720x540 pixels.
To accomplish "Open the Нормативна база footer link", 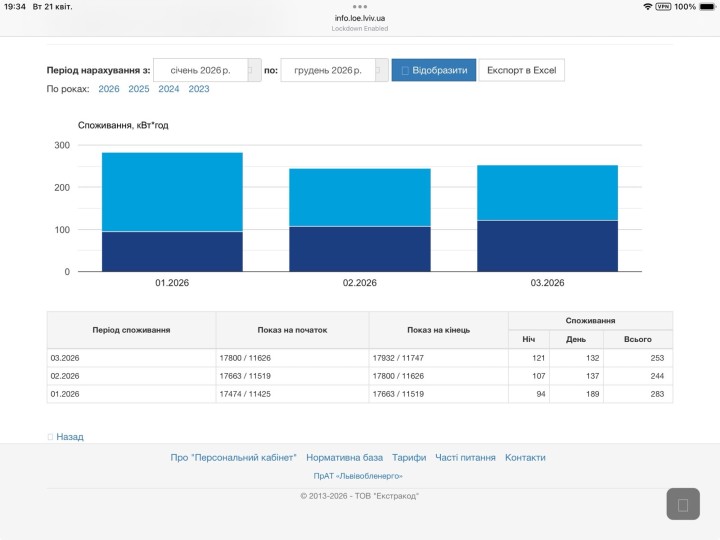I will click(344, 457).
